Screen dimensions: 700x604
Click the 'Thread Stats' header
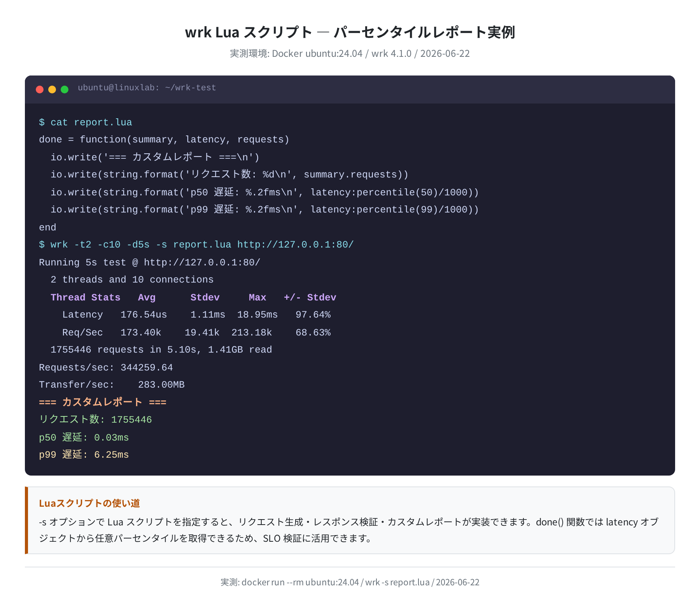click(x=86, y=297)
